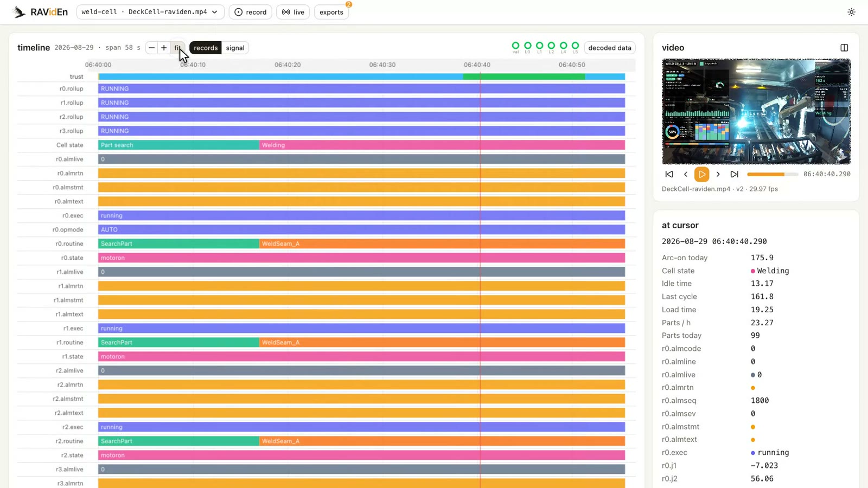Image resolution: width=868 pixels, height=488 pixels.
Task: Open the exports menu
Action: 331,12
